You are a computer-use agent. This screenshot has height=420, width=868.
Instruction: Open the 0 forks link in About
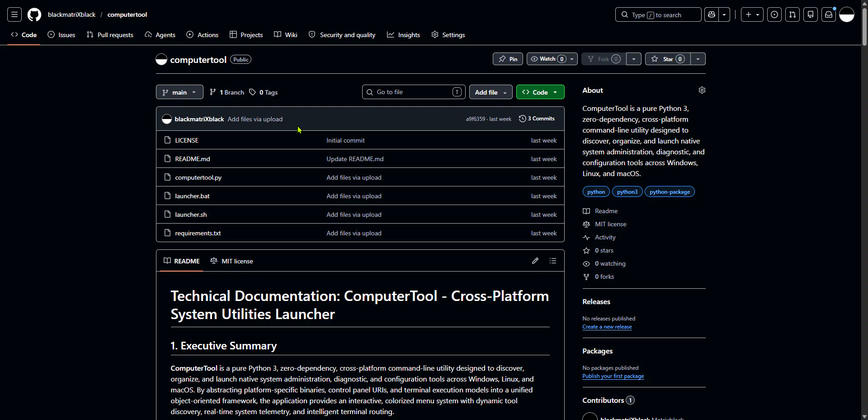coord(604,277)
